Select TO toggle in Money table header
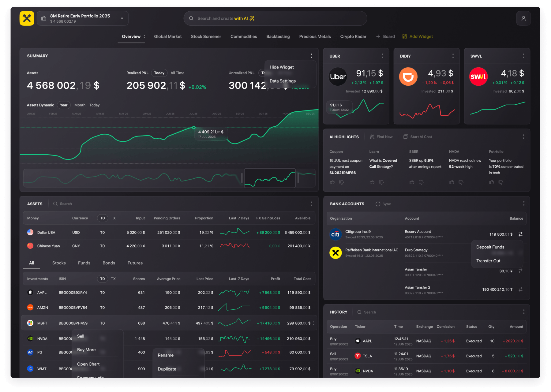 point(102,218)
